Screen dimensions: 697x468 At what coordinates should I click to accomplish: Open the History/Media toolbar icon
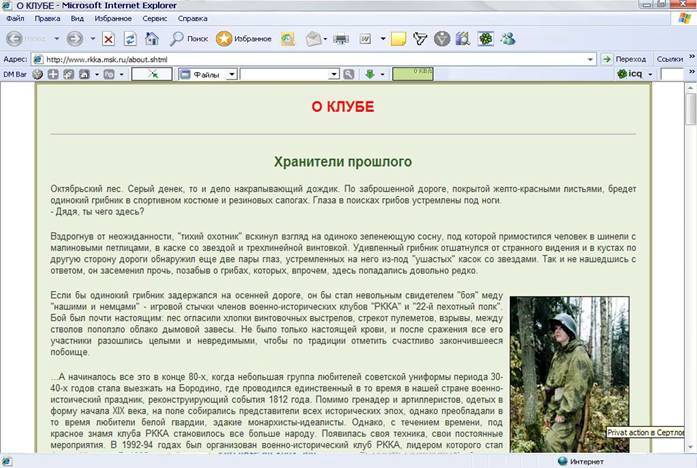[288, 39]
